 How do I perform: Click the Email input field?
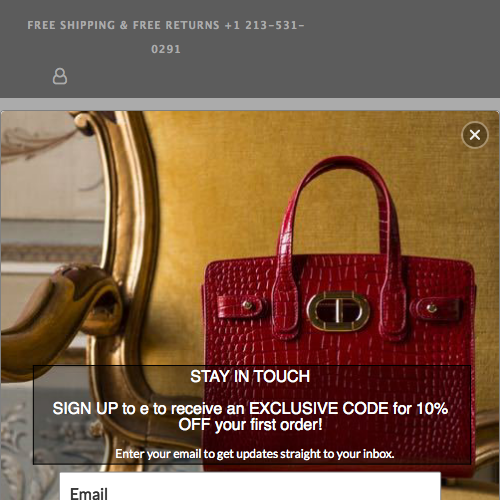[x=250, y=487]
